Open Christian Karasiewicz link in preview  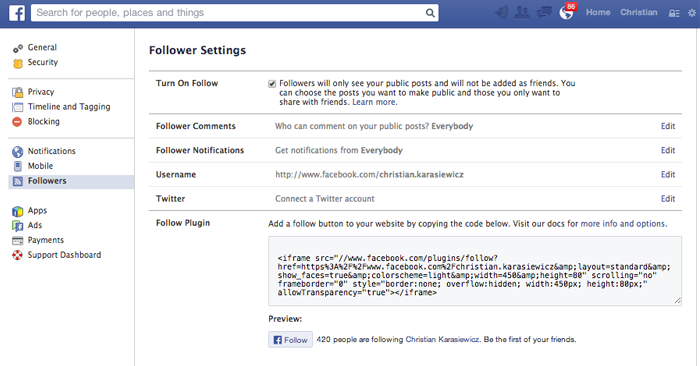(x=442, y=339)
